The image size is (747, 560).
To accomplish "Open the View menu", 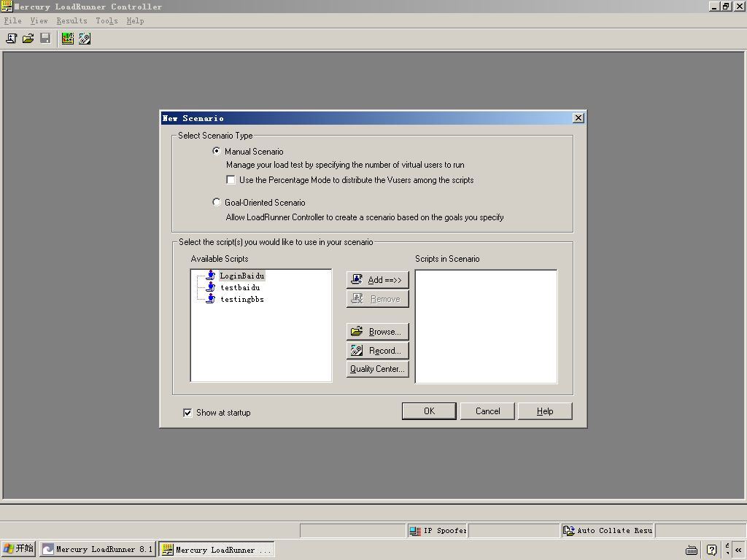I will click(x=39, y=20).
